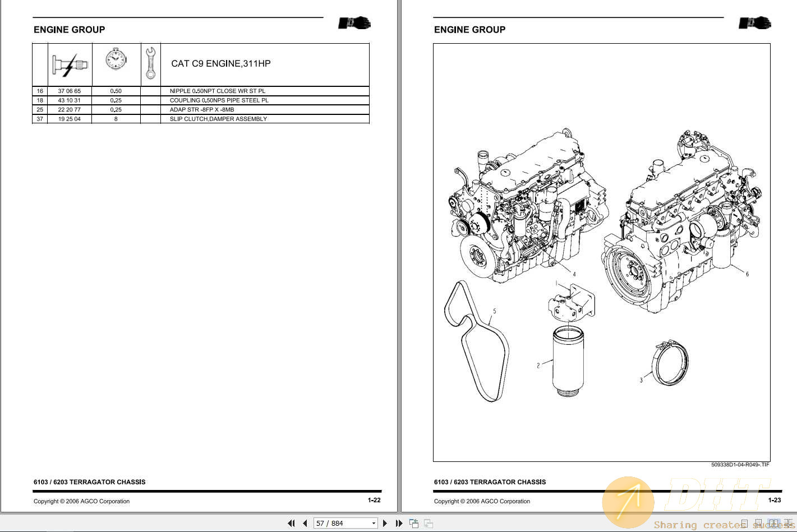This screenshot has height=532, width=797.
Task: Click callout number 1 above the filter bracket
Action: [556, 284]
